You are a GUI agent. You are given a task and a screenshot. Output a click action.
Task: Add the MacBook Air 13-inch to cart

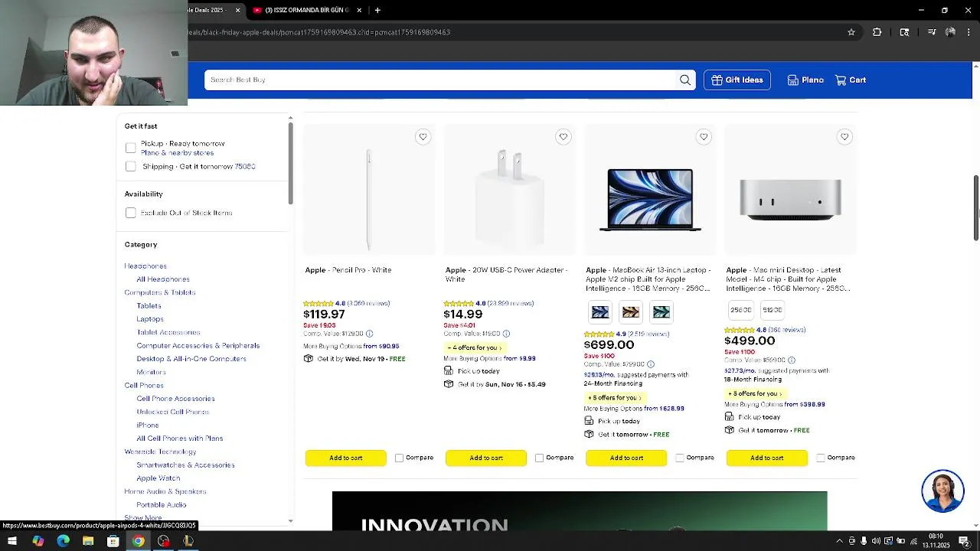click(x=626, y=458)
